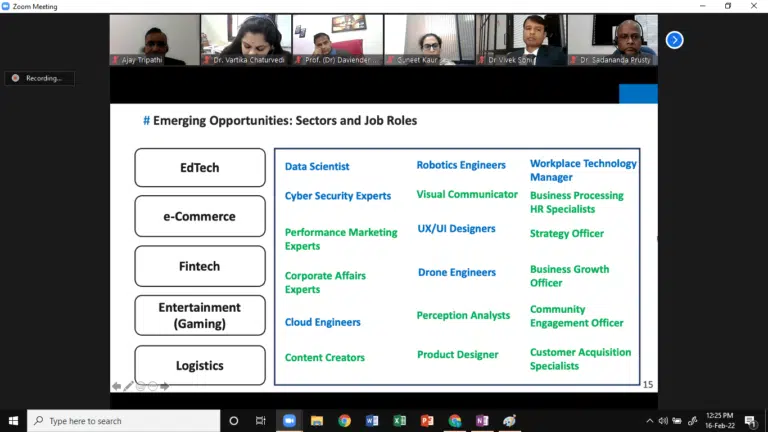Select Dr Vivek Soni's video thumbnail
The width and height of the screenshot is (768, 432).
[x=521, y=40]
